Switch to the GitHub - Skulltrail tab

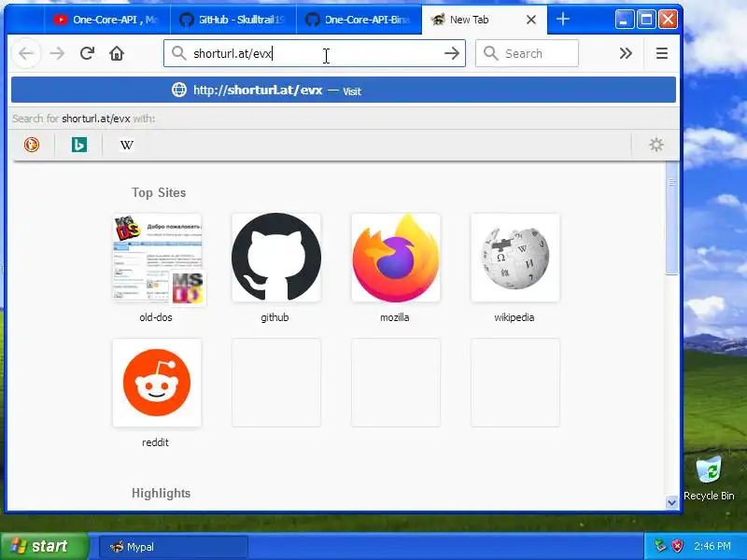coord(233,20)
